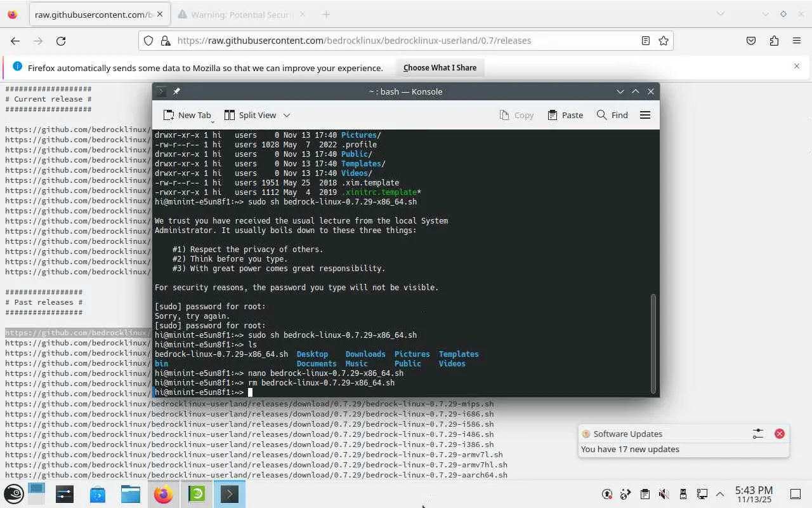Toggle pin on all desktops for Konsole
The image size is (812, 508).
coord(176,91)
